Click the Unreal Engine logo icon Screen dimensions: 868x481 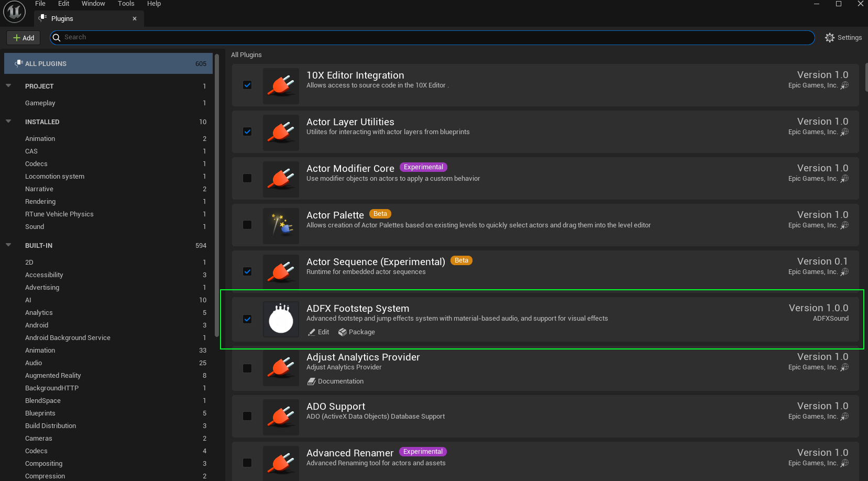(15, 12)
